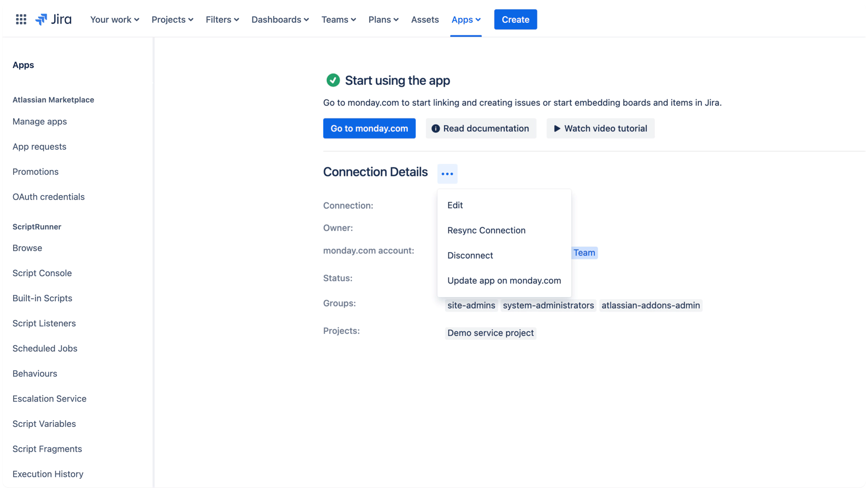The image size is (868, 490).
Task: Expand the Teams dropdown
Action: [339, 20]
